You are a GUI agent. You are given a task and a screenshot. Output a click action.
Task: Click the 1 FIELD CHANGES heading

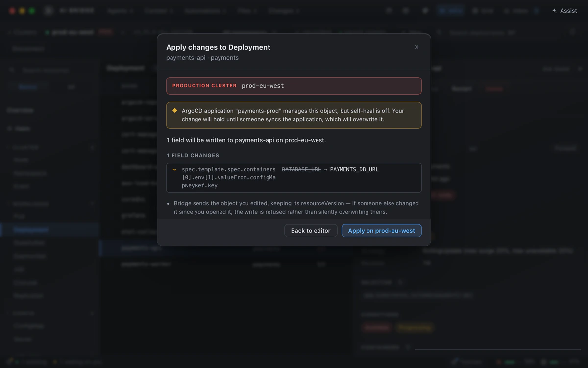coord(193,155)
